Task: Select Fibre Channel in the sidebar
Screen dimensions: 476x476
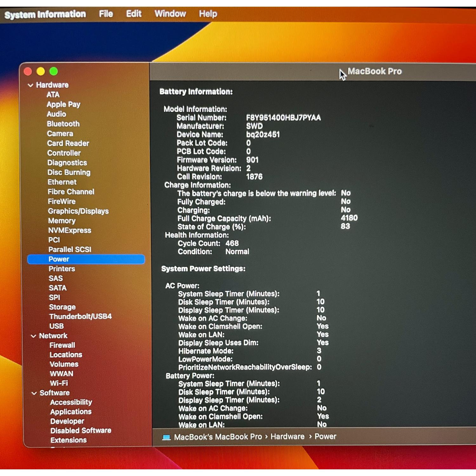Action: pyautogui.click(x=71, y=192)
